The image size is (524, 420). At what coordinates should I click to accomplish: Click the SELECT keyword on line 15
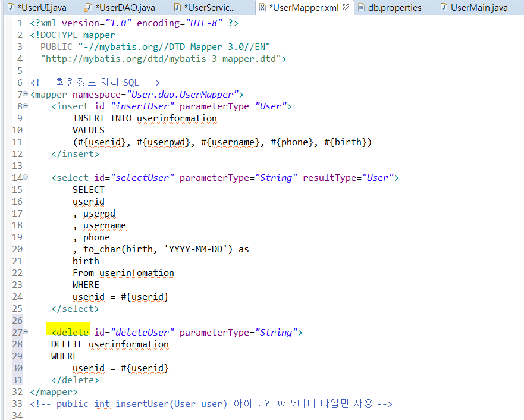click(x=89, y=190)
